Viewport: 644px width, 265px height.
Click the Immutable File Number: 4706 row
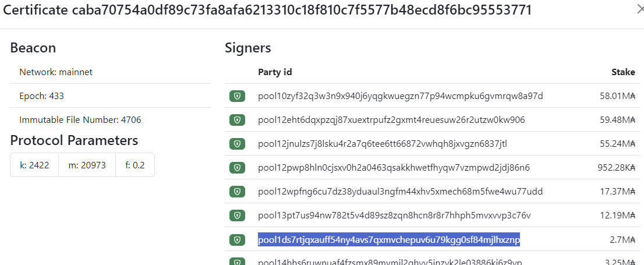(111, 120)
